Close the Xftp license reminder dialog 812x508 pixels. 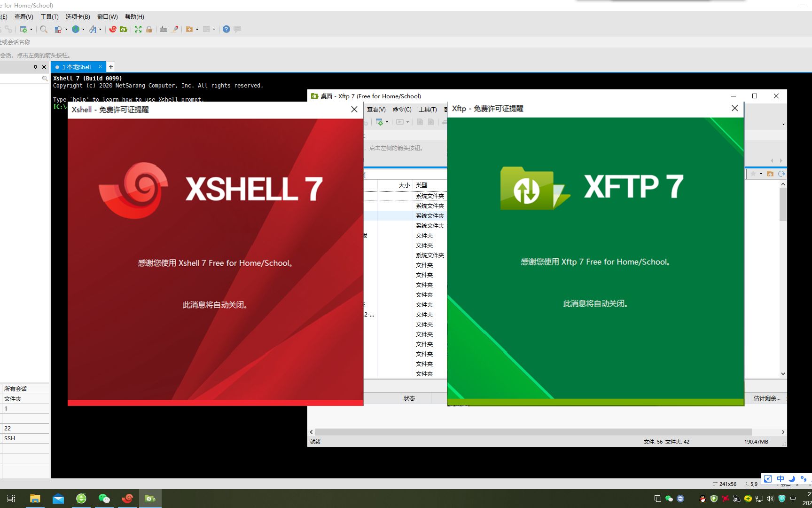click(x=735, y=108)
